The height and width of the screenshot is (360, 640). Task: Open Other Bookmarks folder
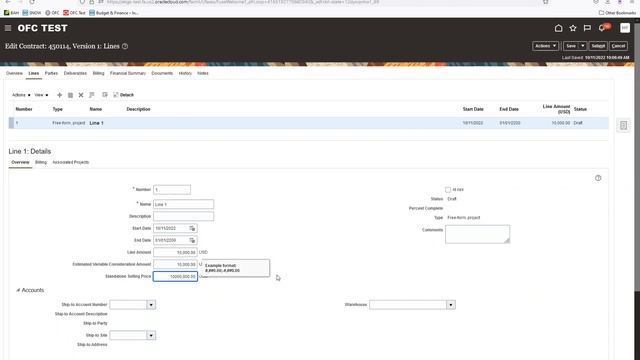pyautogui.click(x=617, y=13)
